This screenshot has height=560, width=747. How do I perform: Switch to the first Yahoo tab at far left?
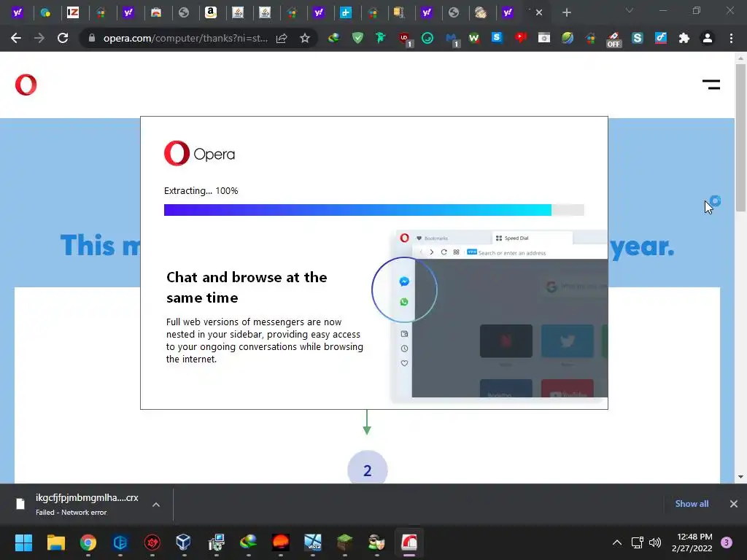(x=18, y=12)
